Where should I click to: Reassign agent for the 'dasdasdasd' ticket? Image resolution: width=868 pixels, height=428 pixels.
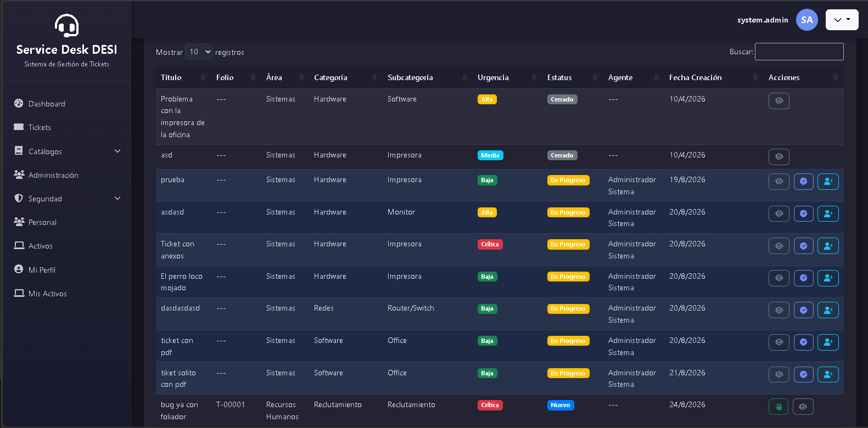[828, 310]
